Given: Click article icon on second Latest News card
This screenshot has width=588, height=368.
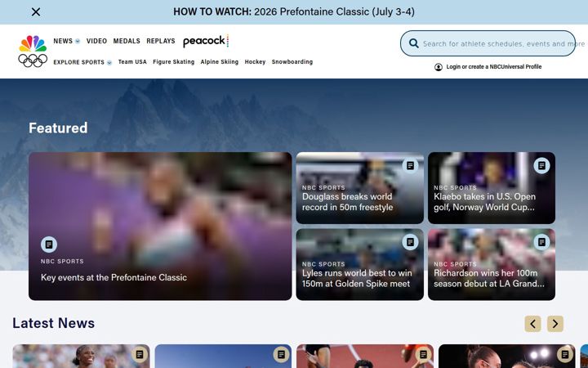Looking at the screenshot, I should coord(281,354).
